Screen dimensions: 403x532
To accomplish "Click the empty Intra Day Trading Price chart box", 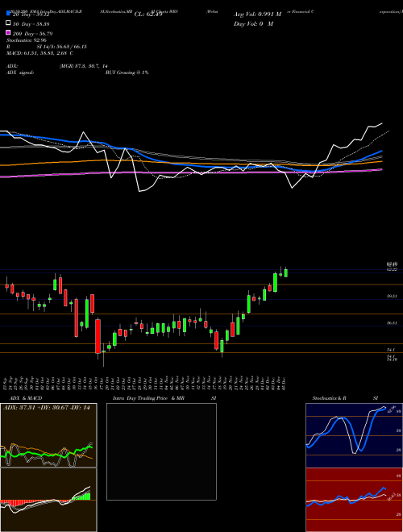I will pyautogui.click(x=161, y=451).
